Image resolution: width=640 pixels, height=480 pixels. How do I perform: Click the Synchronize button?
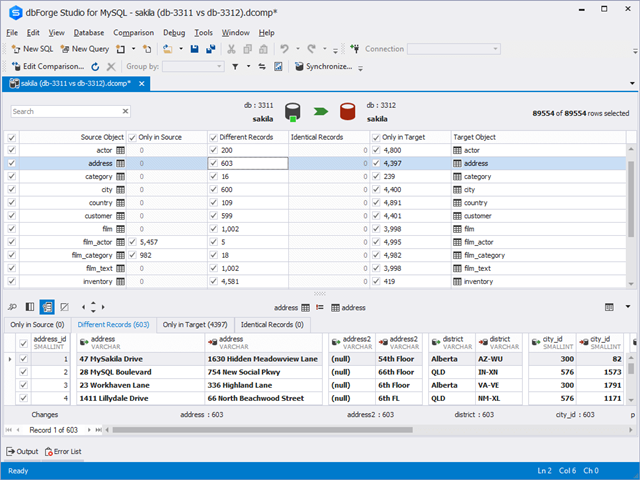323,67
